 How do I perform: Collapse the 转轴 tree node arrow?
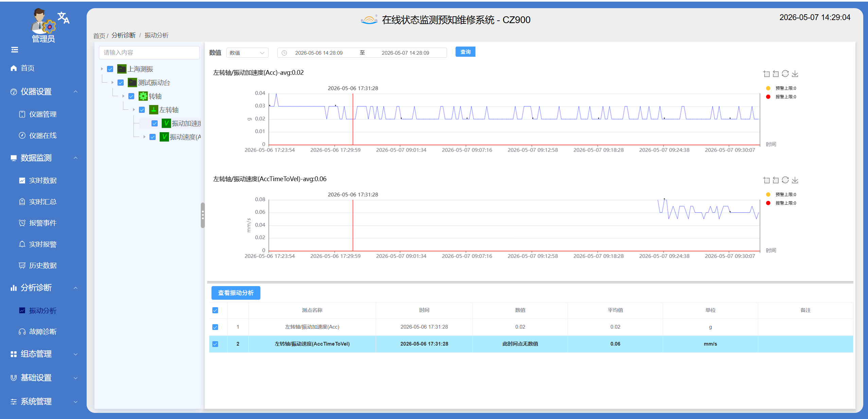click(x=123, y=96)
